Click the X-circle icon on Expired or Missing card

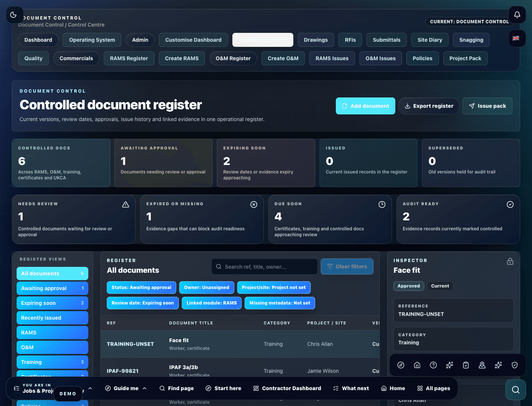click(254, 204)
